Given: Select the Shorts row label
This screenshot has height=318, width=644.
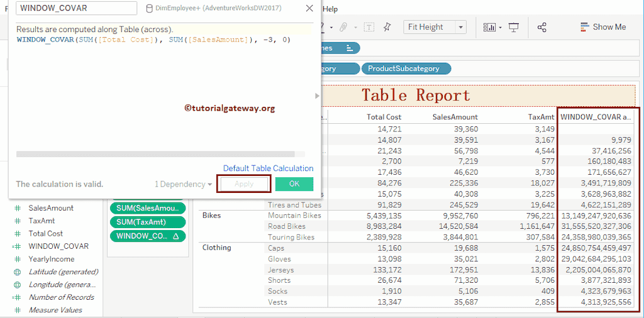Looking at the screenshot, I should [279, 280].
